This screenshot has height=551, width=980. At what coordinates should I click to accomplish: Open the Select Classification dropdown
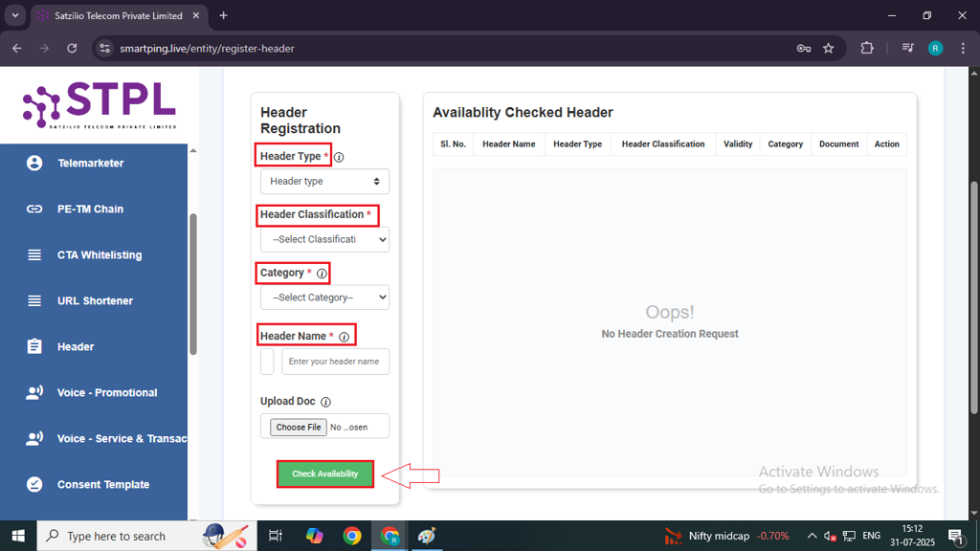(325, 239)
